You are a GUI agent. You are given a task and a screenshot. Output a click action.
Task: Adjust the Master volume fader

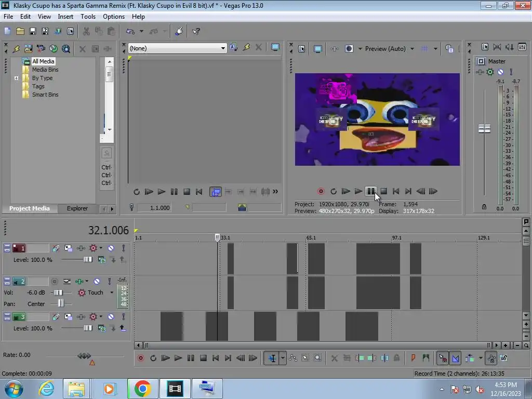point(484,128)
